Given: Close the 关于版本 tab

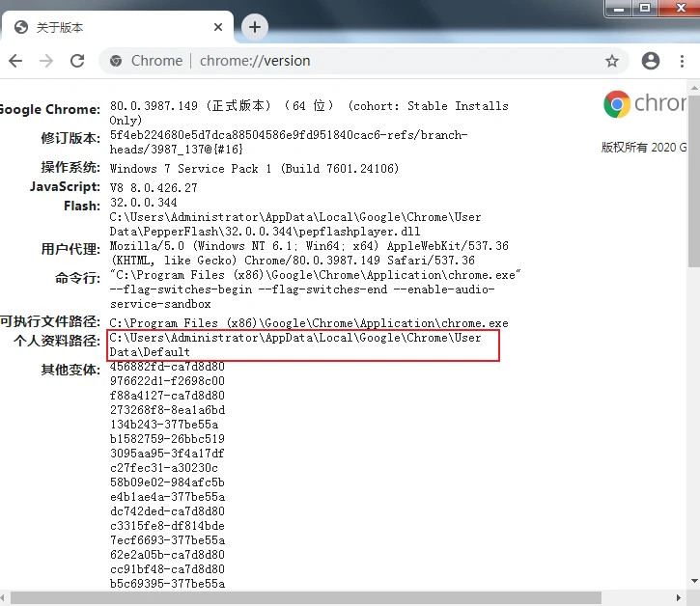Looking at the screenshot, I should 218,27.
